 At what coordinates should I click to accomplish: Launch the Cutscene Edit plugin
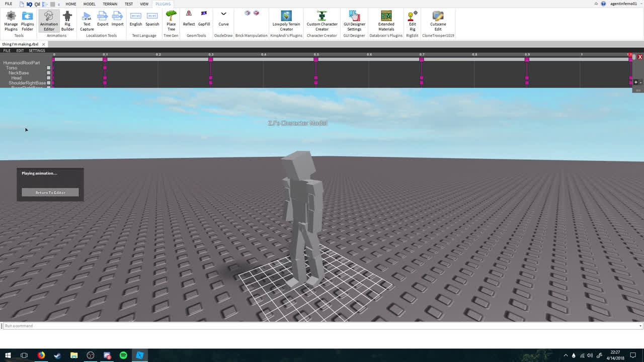pyautogui.click(x=438, y=21)
